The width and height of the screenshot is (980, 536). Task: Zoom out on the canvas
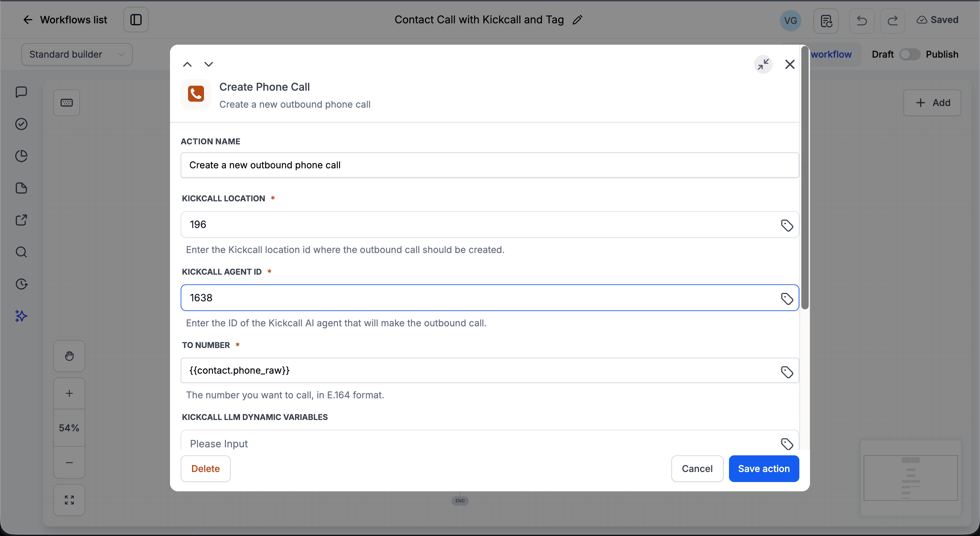tap(69, 463)
